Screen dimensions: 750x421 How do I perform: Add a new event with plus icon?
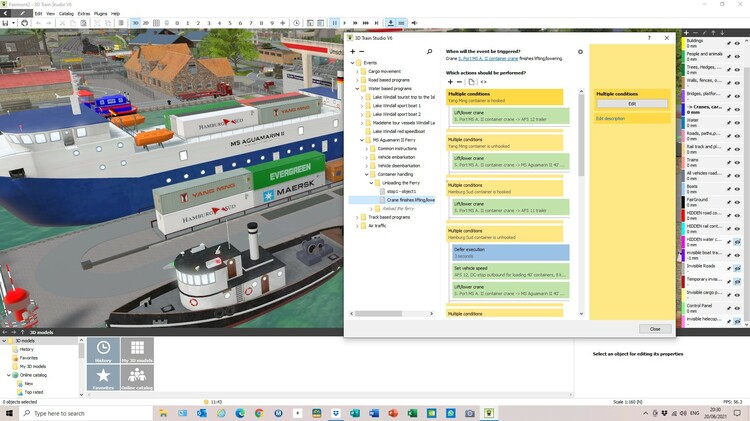(x=353, y=51)
